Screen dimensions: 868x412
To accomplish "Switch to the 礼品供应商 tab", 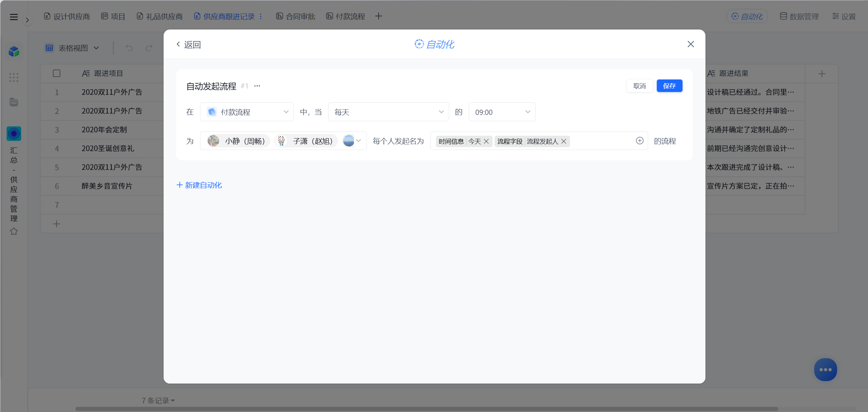I will tap(159, 16).
